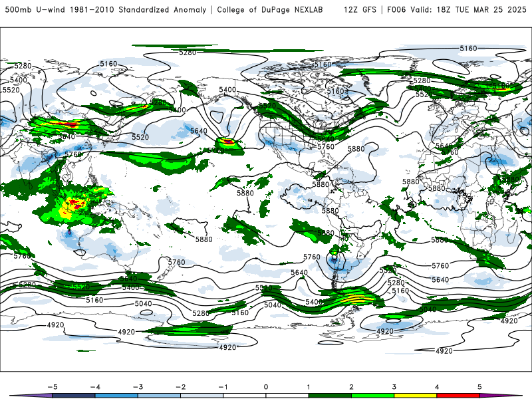
Task: Click the purple arrow tip beyond 5 on colorbar
Action: click(501, 396)
